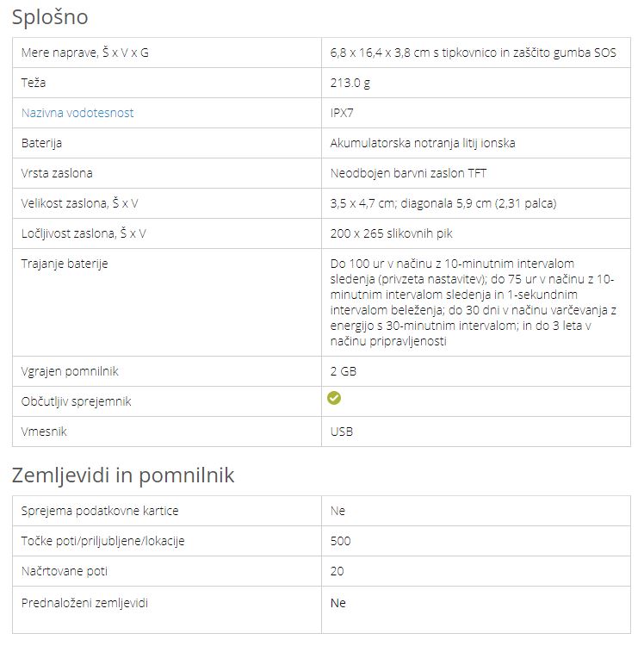Click the Baterija row label
Viewport: 644px width, 646px height.
tap(41, 143)
